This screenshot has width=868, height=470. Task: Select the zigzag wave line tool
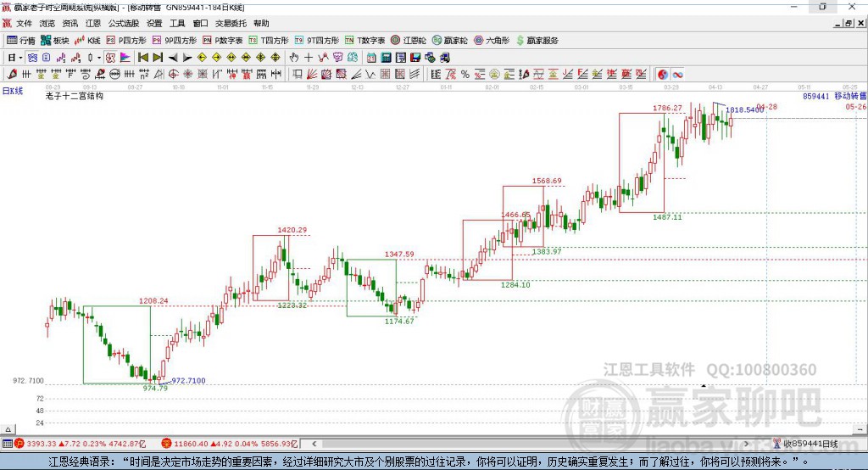tap(370, 75)
